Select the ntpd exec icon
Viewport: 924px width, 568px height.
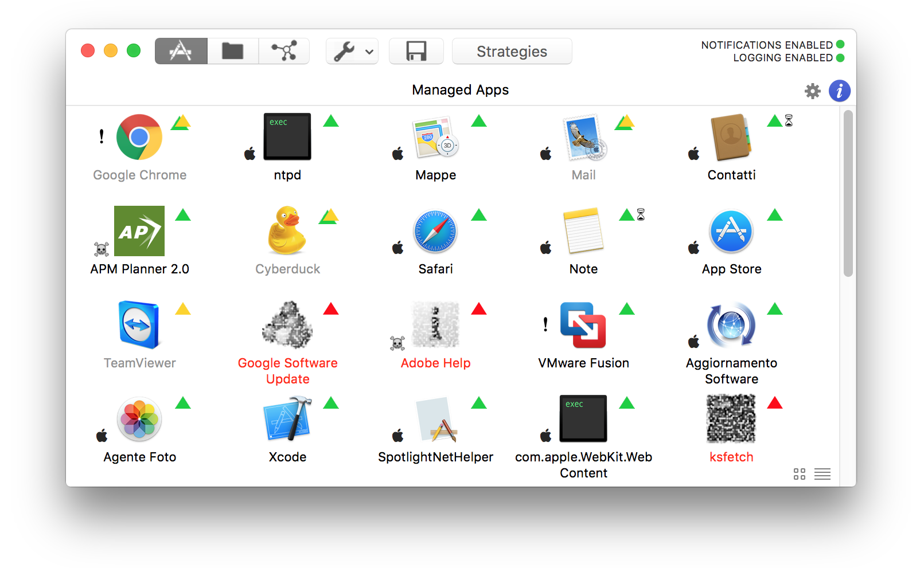pos(287,136)
